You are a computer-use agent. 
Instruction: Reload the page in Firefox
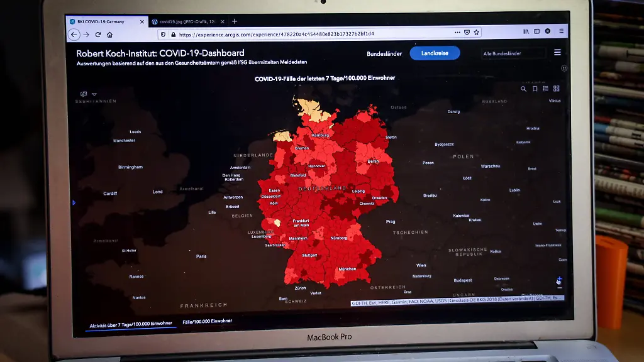point(98,35)
